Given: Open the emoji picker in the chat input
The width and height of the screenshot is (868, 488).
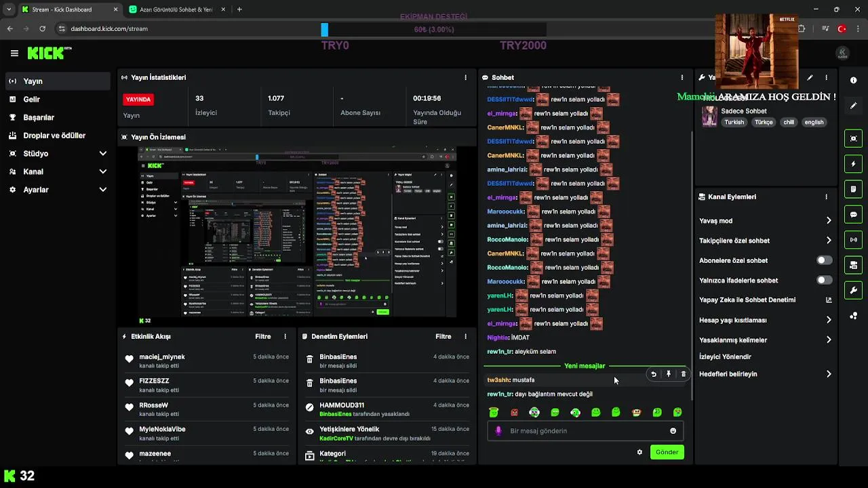Looking at the screenshot, I should pyautogui.click(x=673, y=430).
